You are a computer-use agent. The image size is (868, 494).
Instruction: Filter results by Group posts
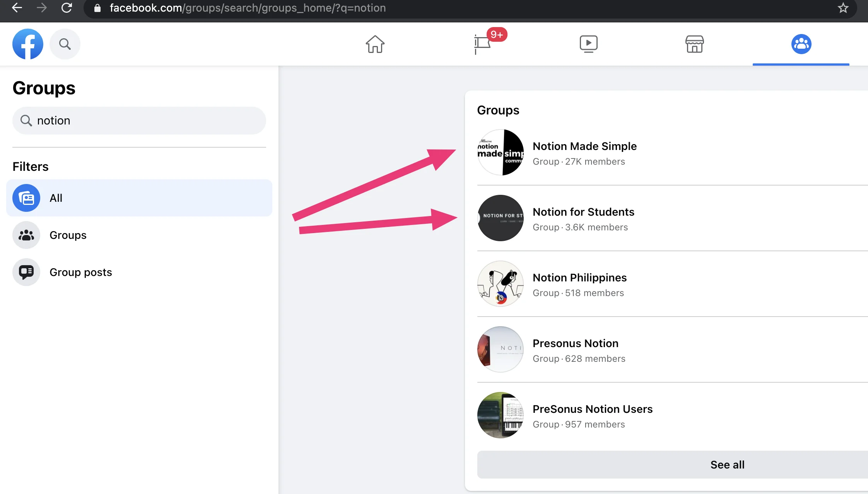point(80,272)
